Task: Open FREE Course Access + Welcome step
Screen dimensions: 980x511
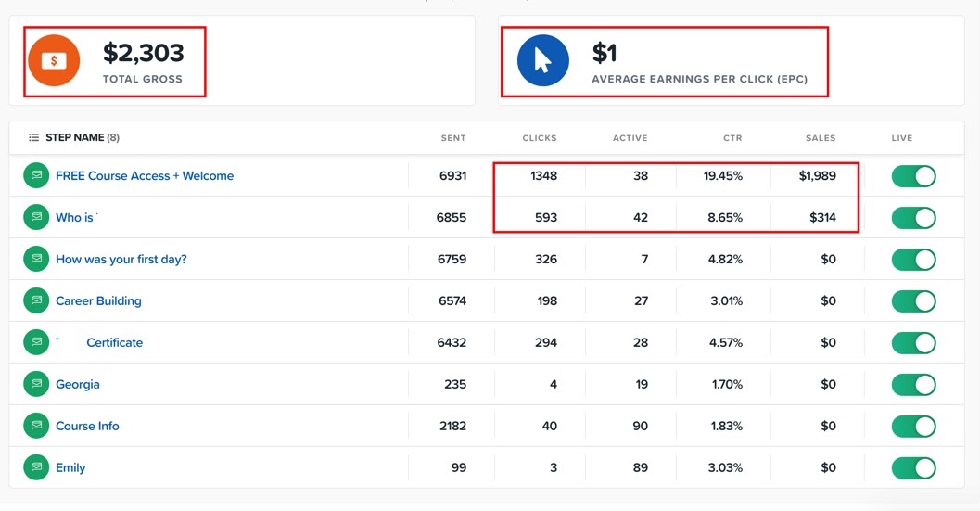Action: [145, 176]
